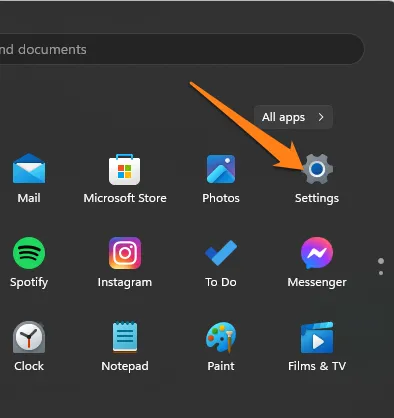Open the Instagram app icon

coord(125,253)
